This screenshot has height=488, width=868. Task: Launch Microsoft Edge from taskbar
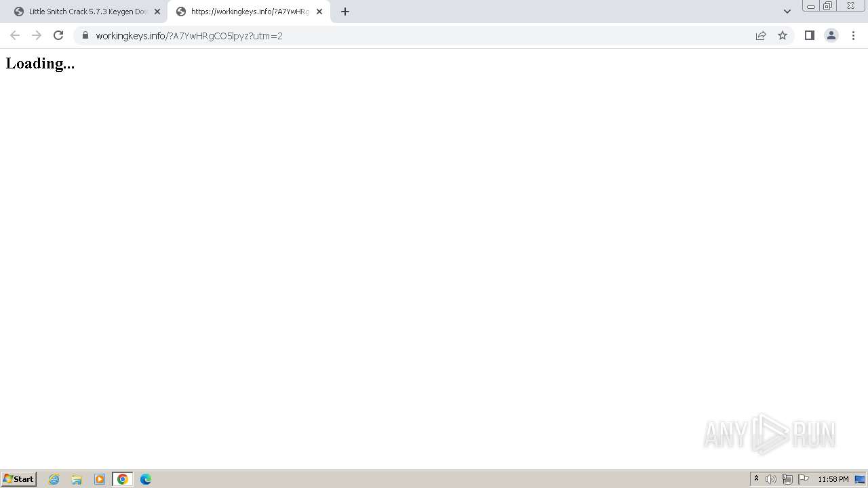(x=146, y=479)
